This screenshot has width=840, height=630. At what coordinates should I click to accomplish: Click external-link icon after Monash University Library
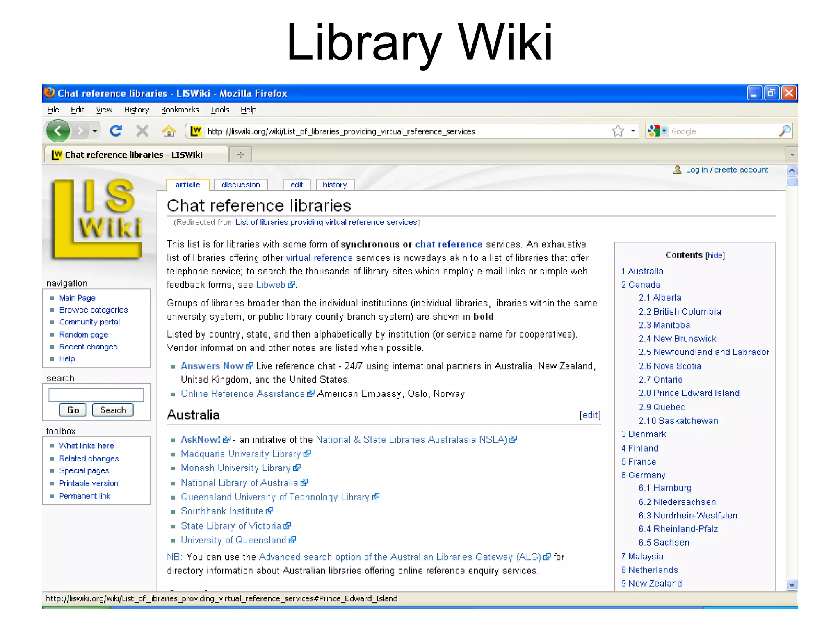coord(297,468)
